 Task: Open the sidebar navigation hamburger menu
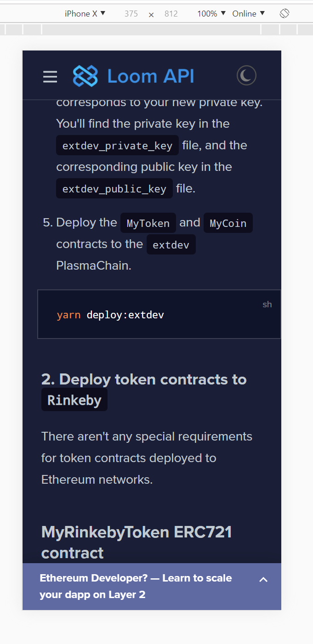(50, 77)
